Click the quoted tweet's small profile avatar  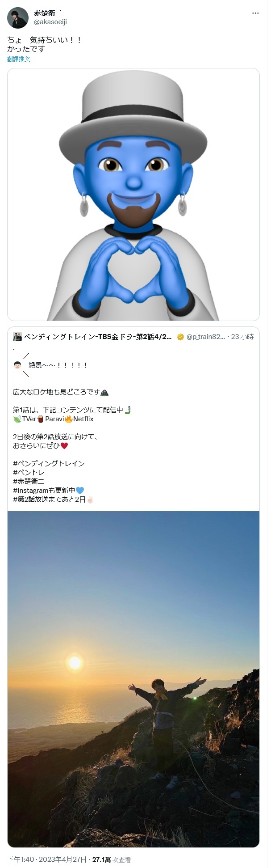(17, 337)
